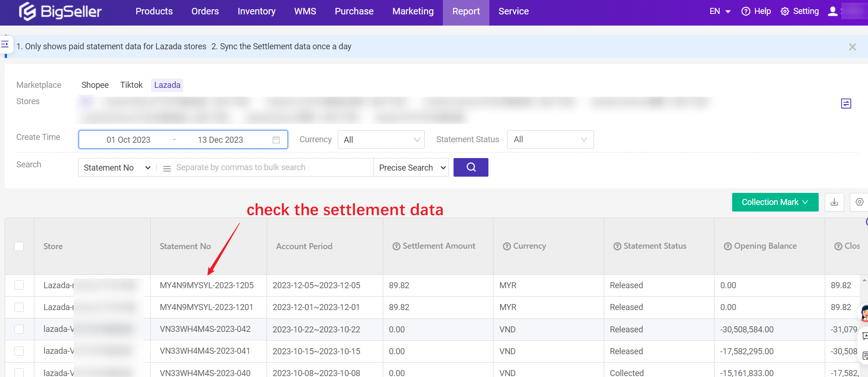Check row VN33WH4M4S-2023-040

tap(19, 373)
